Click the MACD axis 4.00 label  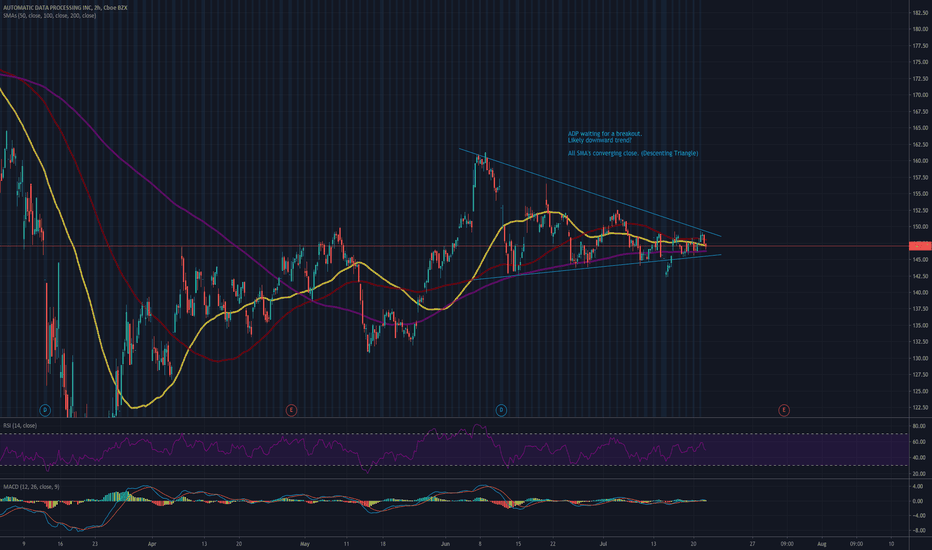coord(918,486)
